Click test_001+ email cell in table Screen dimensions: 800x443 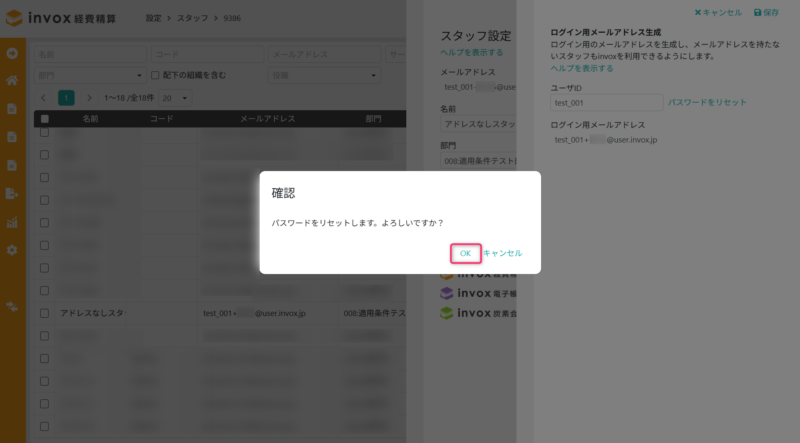pos(254,313)
